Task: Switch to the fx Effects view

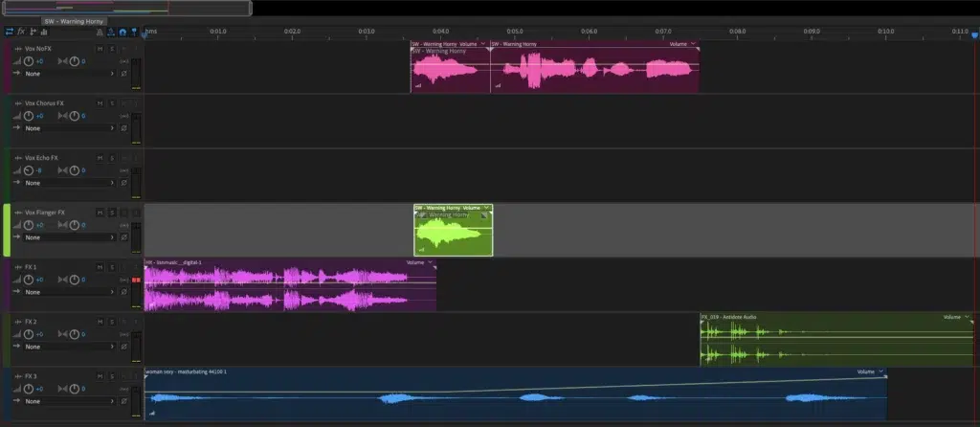Action: tap(21, 32)
